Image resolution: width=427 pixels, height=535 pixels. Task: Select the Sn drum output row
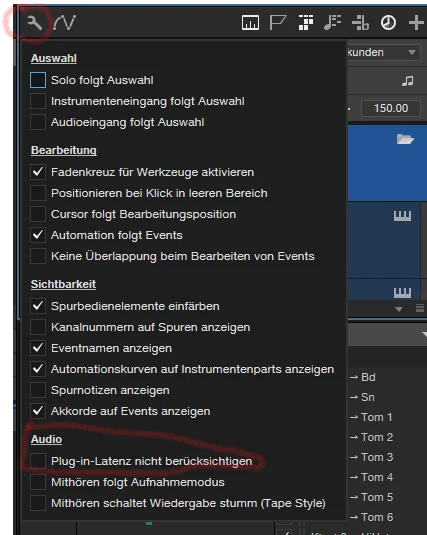point(362,397)
